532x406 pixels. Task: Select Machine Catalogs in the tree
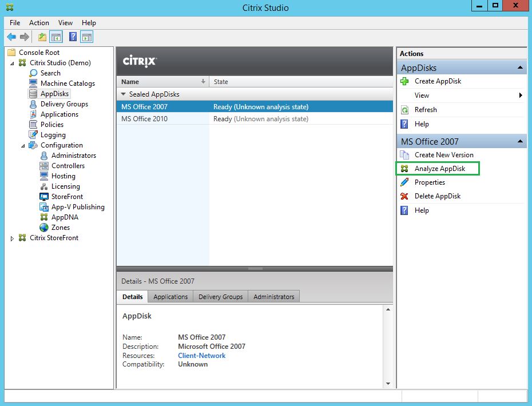[x=68, y=83]
